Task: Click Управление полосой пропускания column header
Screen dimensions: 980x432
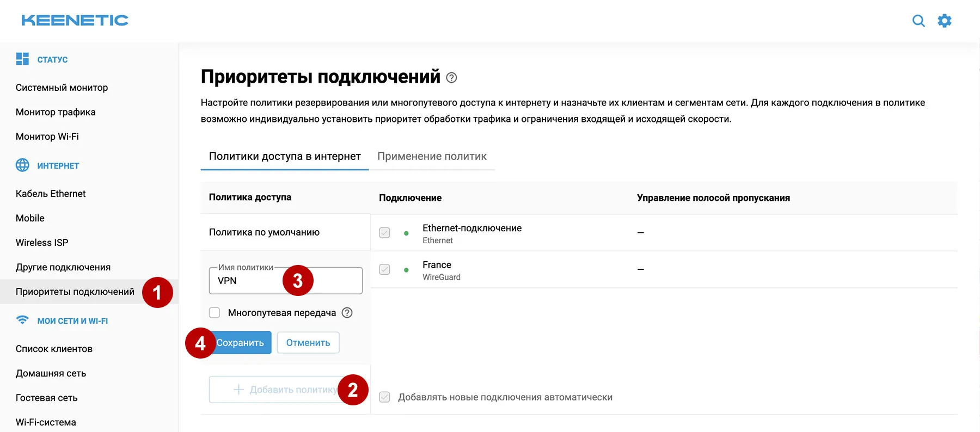Action: (x=713, y=198)
